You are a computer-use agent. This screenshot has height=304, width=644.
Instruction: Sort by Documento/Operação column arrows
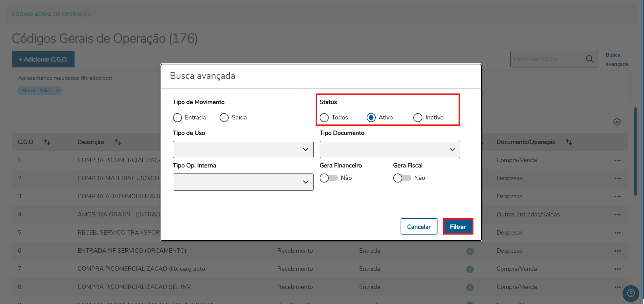[x=569, y=142]
